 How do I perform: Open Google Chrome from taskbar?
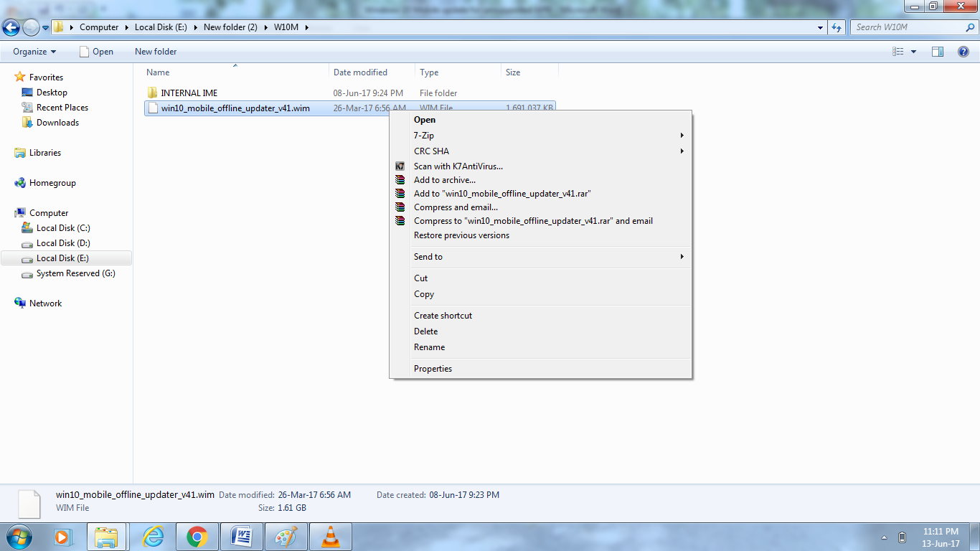197,537
